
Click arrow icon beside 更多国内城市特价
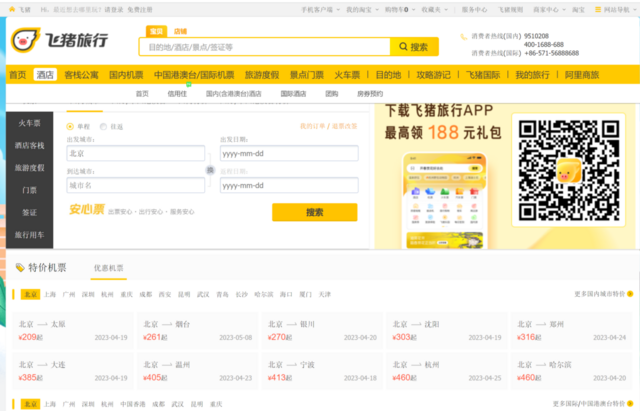(x=630, y=294)
